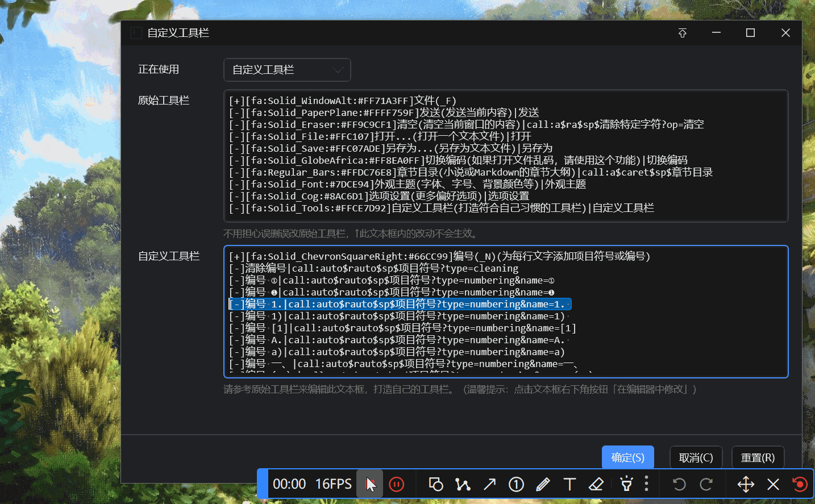
Task: Click the dialog's title bar app icon
Action: (x=136, y=33)
